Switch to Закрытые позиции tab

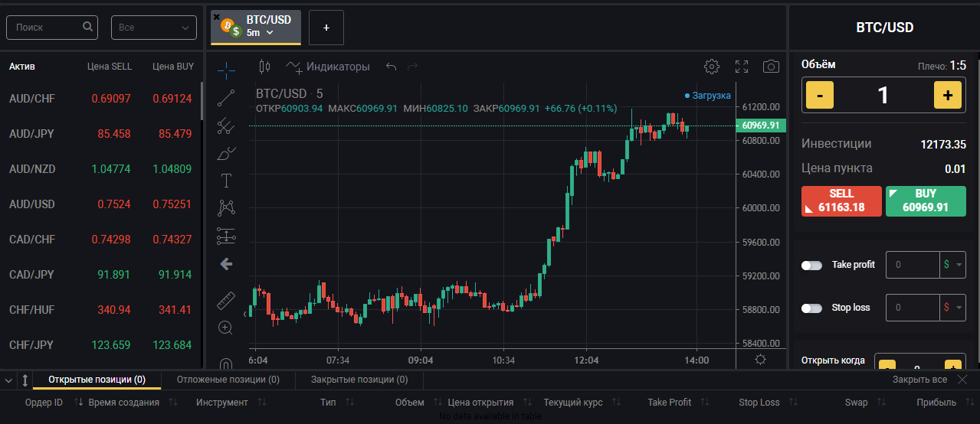coord(359,380)
